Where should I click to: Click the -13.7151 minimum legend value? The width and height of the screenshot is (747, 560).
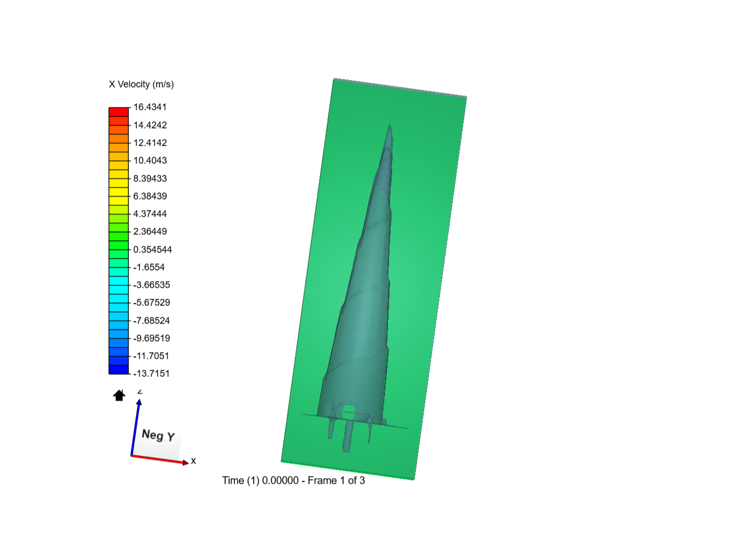pos(151,373)
